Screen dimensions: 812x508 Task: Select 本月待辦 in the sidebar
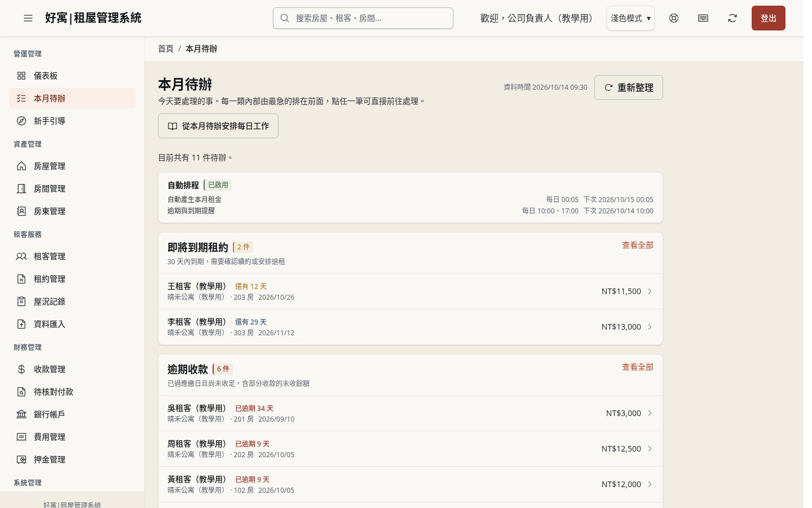click(72, 98)
